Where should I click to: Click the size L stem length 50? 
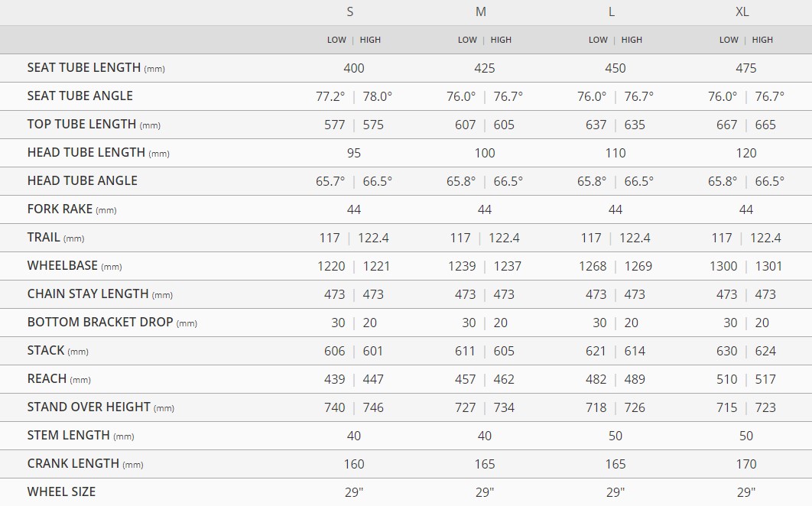(x=615, y=436)
